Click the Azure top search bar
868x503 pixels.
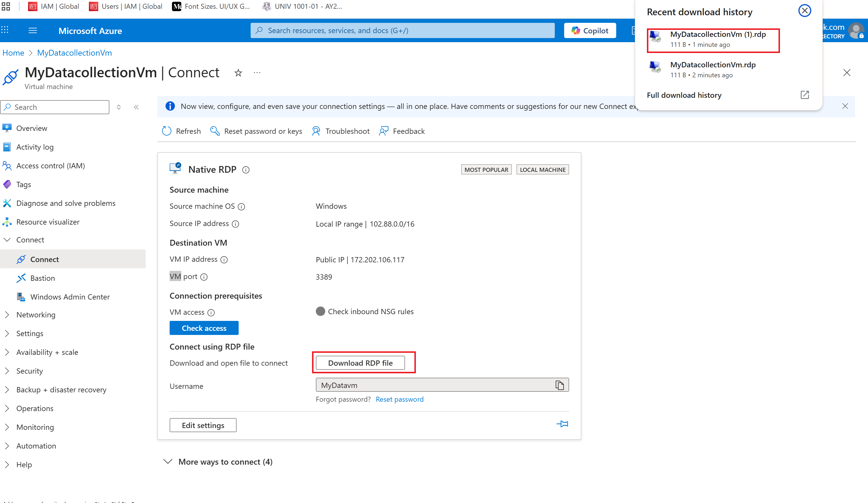402,31
